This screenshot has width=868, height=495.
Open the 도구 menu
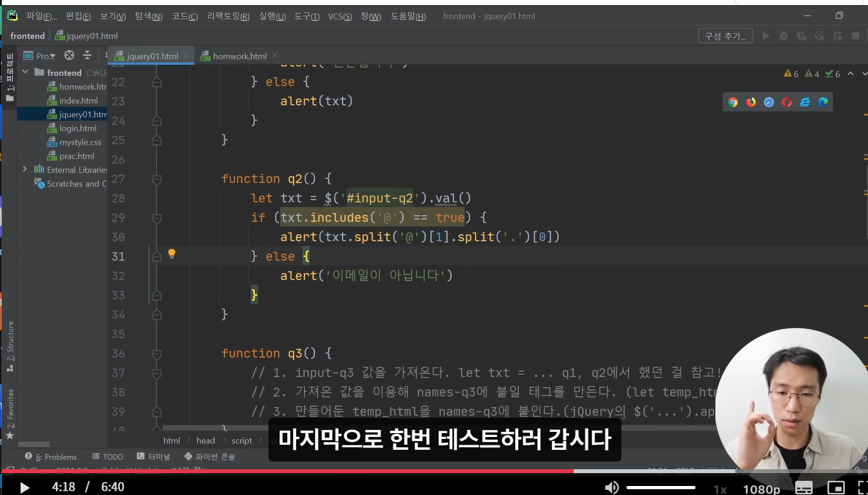(x=307, y=16)
